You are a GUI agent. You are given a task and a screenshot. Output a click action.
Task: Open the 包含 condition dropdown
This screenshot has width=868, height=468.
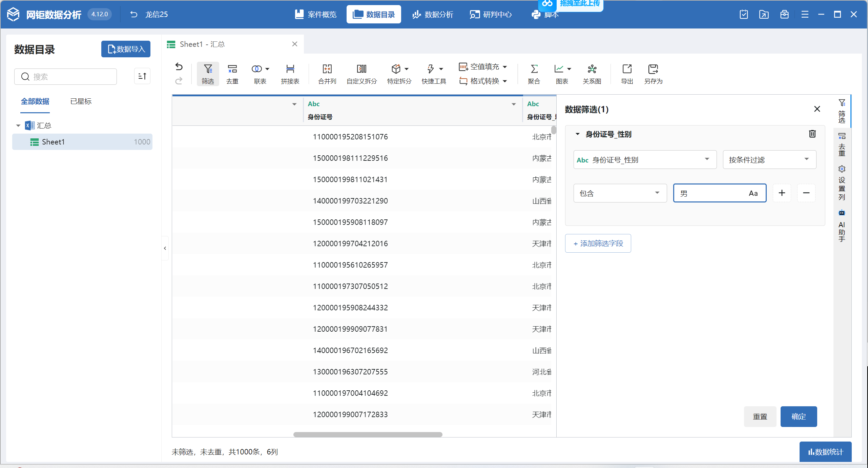click(x=620, y=193)
